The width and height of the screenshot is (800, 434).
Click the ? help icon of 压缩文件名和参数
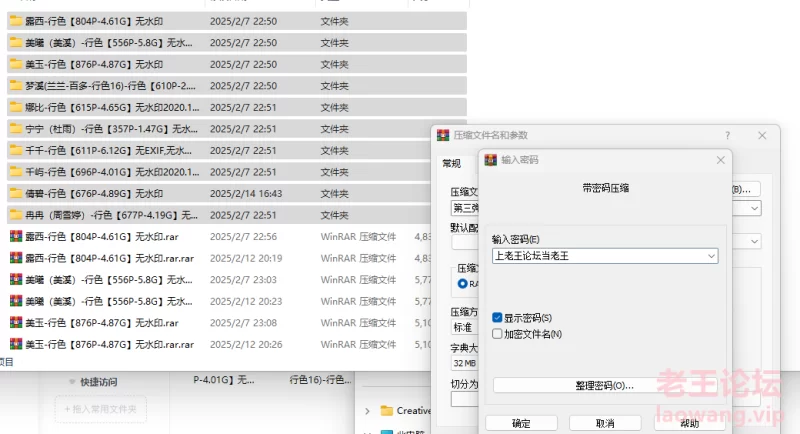[728, 135]
